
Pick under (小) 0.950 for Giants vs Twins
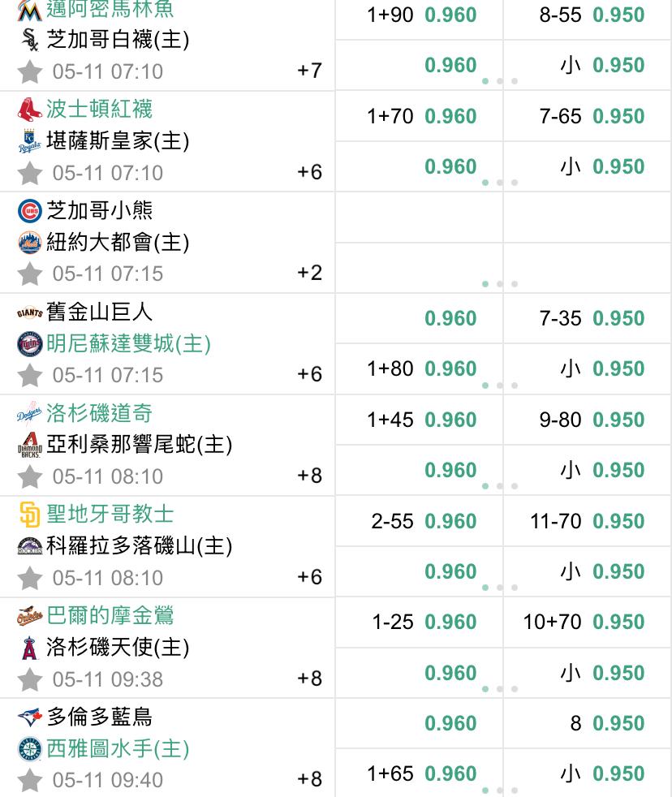point(587,369)
